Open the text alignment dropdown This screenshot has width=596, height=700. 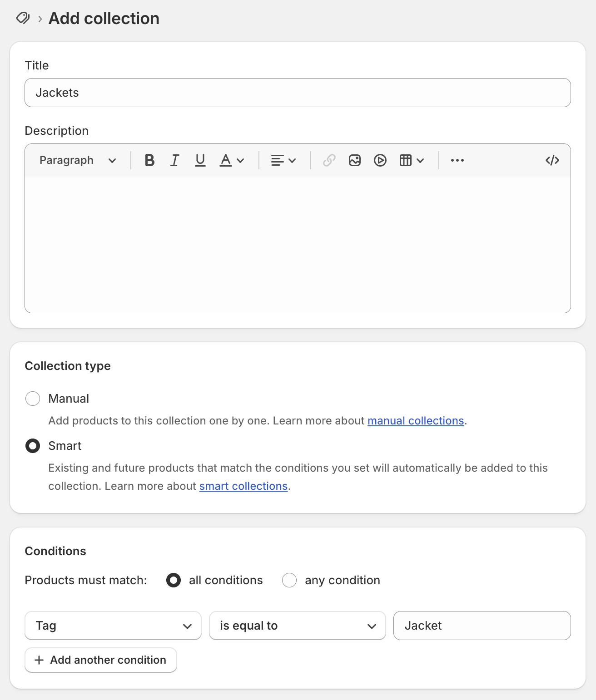tap(283, 160)
